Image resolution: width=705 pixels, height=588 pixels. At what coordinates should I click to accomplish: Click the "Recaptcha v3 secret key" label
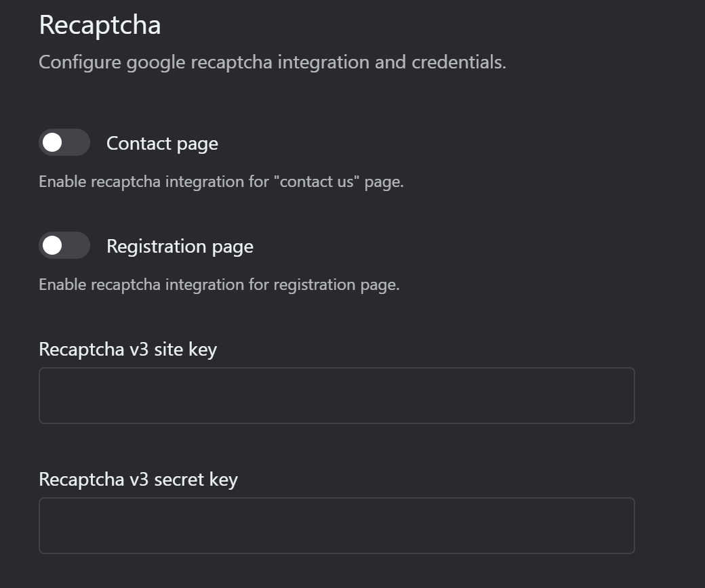point(138,480)
